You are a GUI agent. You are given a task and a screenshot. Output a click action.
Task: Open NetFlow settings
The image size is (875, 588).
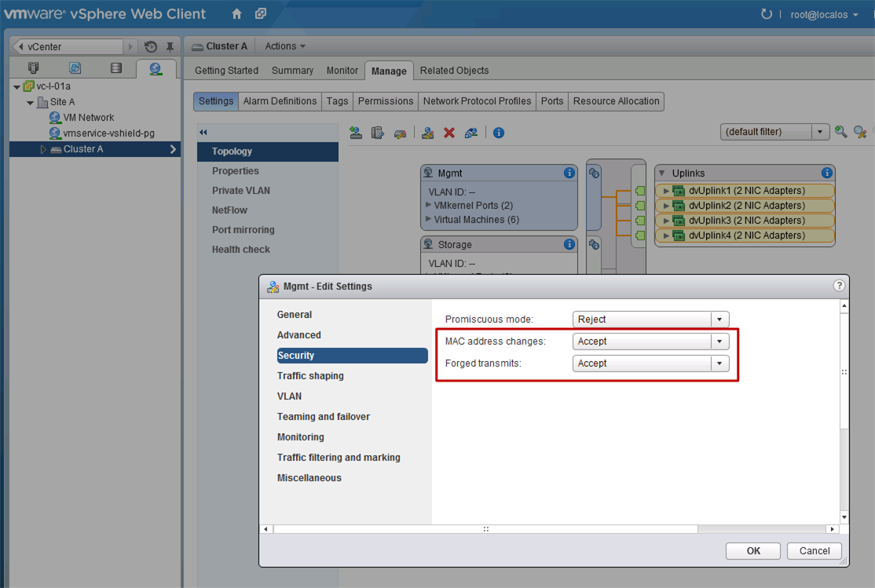(229, 210)
